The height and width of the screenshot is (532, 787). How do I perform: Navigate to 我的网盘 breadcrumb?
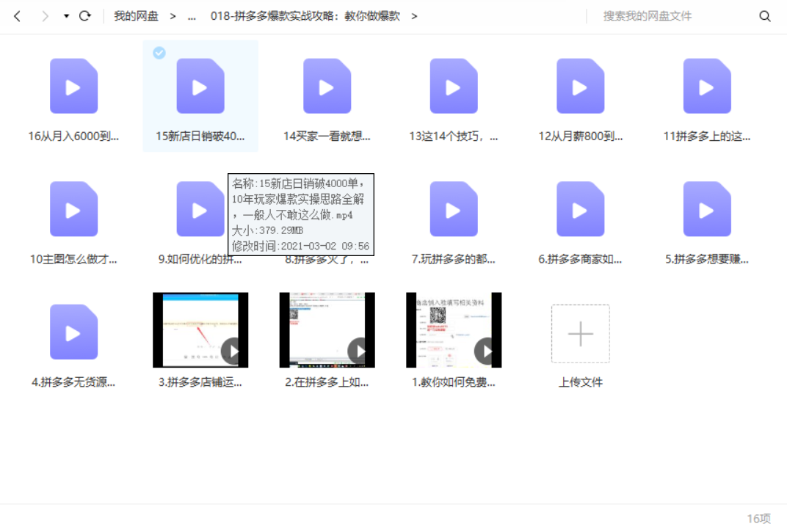click(136, 16)
